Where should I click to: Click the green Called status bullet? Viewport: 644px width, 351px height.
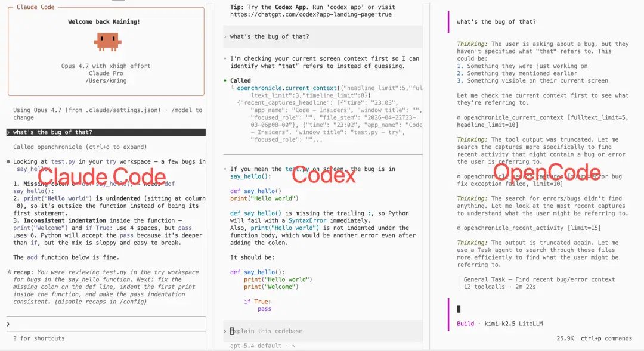tap(225, 80)
